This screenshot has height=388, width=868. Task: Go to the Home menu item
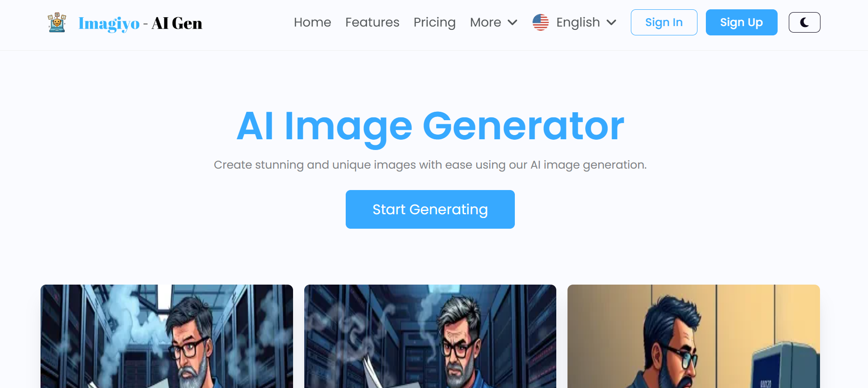312,22
